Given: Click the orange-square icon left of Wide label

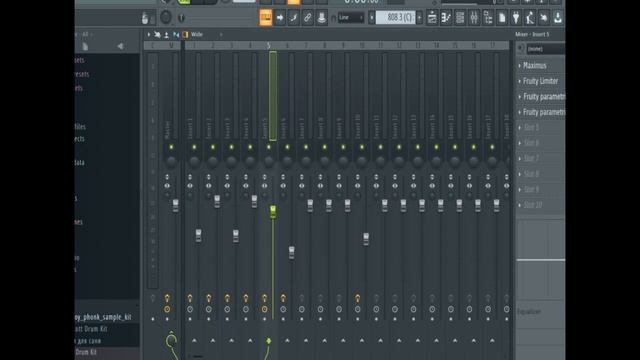Looking at the screenshot, I should pos(185,35).
